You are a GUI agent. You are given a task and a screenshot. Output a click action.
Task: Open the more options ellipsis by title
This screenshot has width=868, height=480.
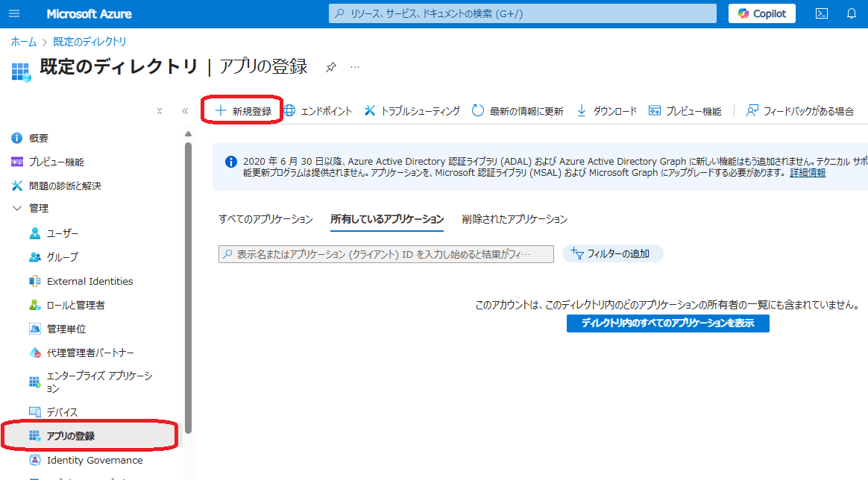point(355,68)
